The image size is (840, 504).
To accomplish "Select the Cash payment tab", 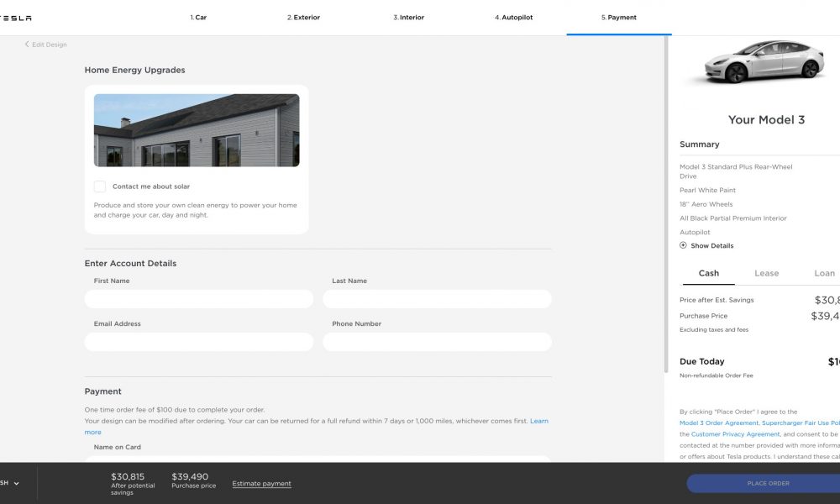I will coord(708,273).
